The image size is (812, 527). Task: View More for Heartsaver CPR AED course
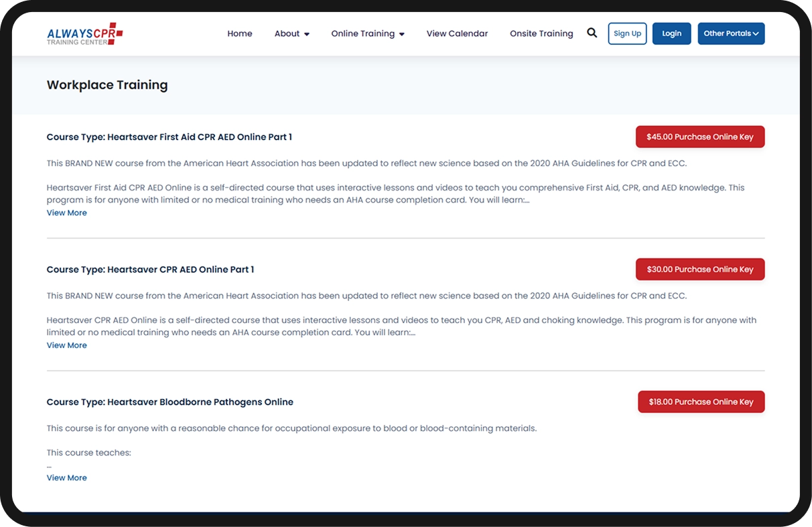pos(66,345)
